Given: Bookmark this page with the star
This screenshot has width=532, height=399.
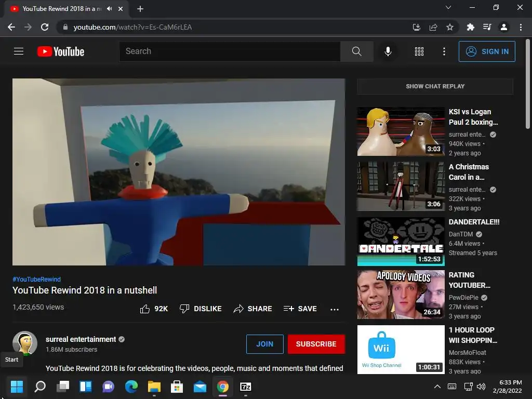Looking at the screenshot, I should [x=450, y=27].
